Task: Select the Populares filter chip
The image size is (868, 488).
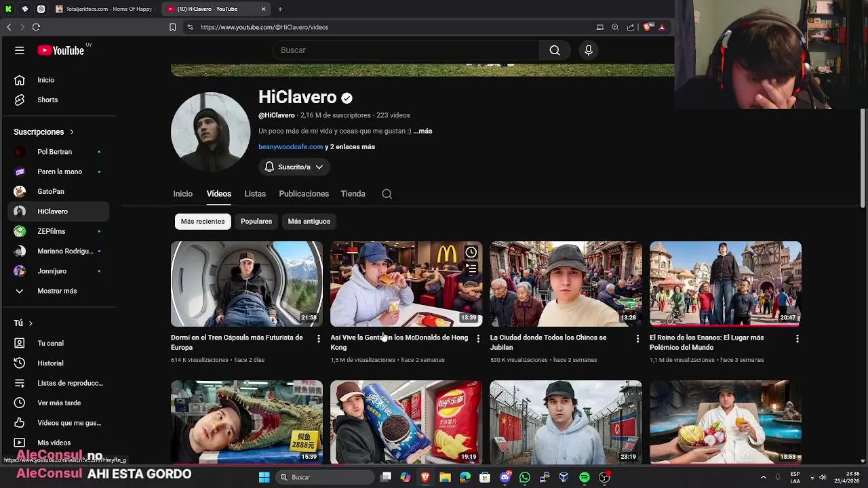Action: click(x=256, y=222)
